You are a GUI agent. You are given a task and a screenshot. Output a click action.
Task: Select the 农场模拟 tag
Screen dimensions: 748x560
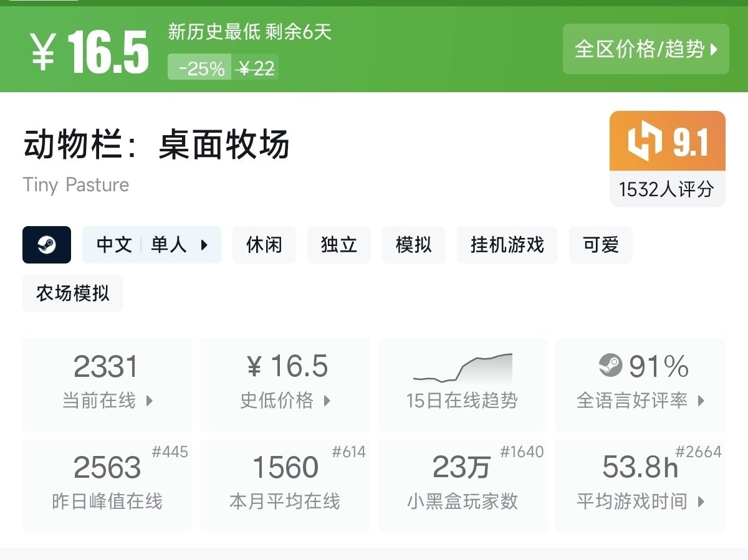[x=73, y=293]
